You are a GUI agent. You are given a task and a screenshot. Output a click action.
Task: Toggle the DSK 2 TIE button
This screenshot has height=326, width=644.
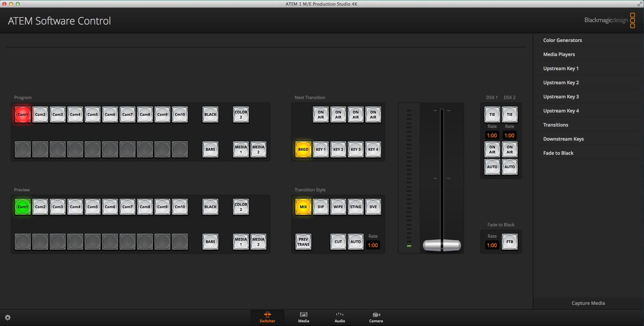[x=510, y=114]
